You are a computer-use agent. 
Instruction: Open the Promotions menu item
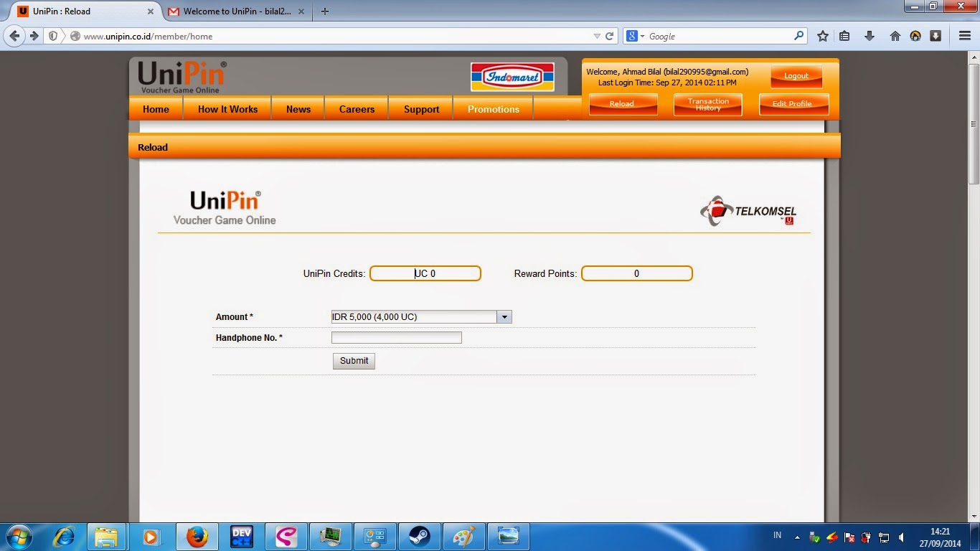pos(494,109)
